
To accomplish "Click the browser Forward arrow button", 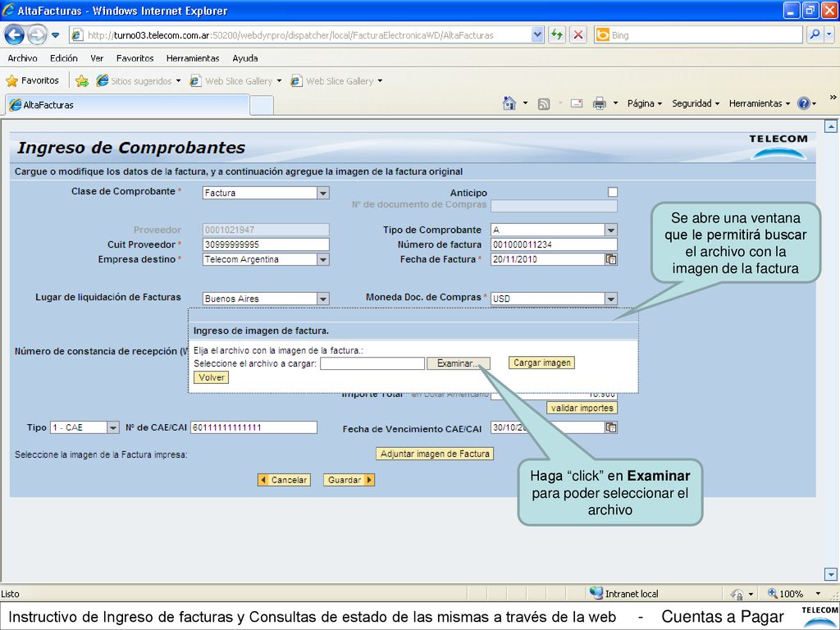I will coord(36,35).
